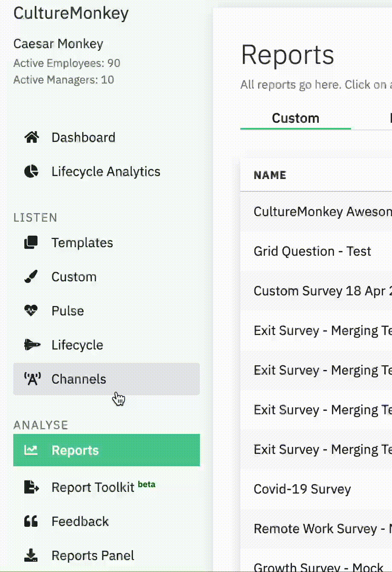Open Channels in the sidebar
392x572 pixels.
pos(107,379)
